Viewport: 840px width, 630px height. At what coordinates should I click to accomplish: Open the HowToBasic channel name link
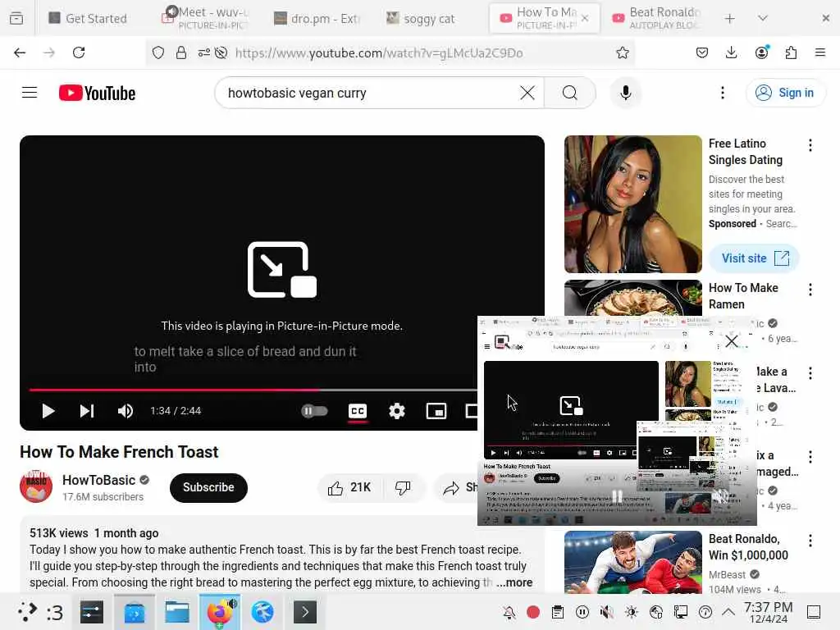(99, 480)
